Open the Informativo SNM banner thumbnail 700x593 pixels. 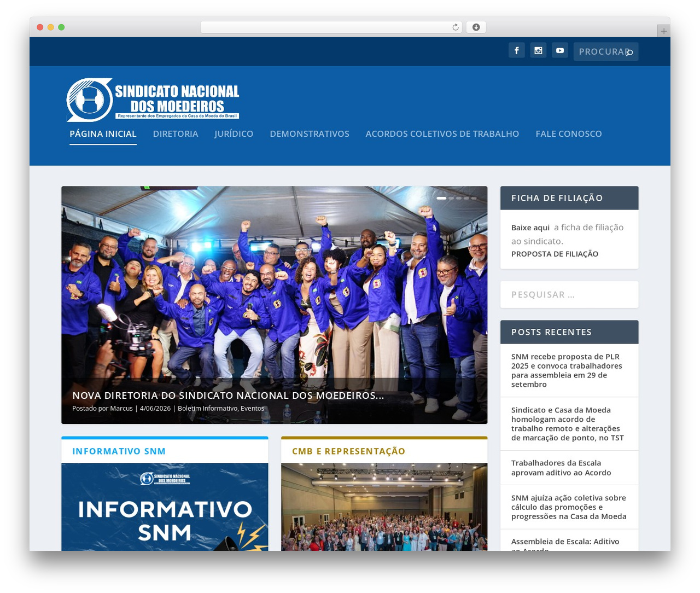(x=165, y=507)
